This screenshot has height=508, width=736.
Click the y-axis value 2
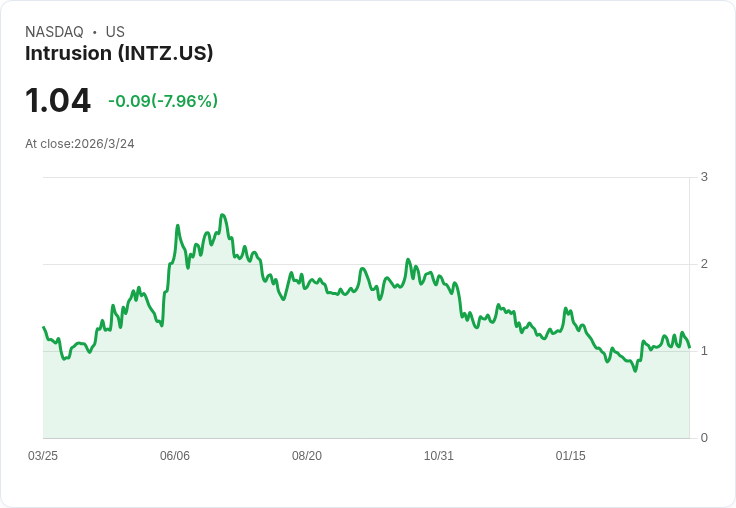[704, 264]
